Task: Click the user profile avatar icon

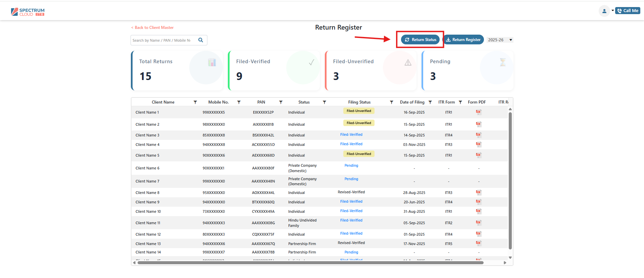Action: tap(604, 11)
